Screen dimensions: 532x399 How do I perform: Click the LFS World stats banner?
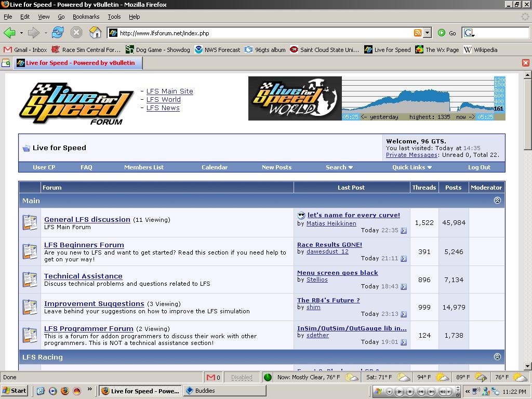tap(377, 98)
